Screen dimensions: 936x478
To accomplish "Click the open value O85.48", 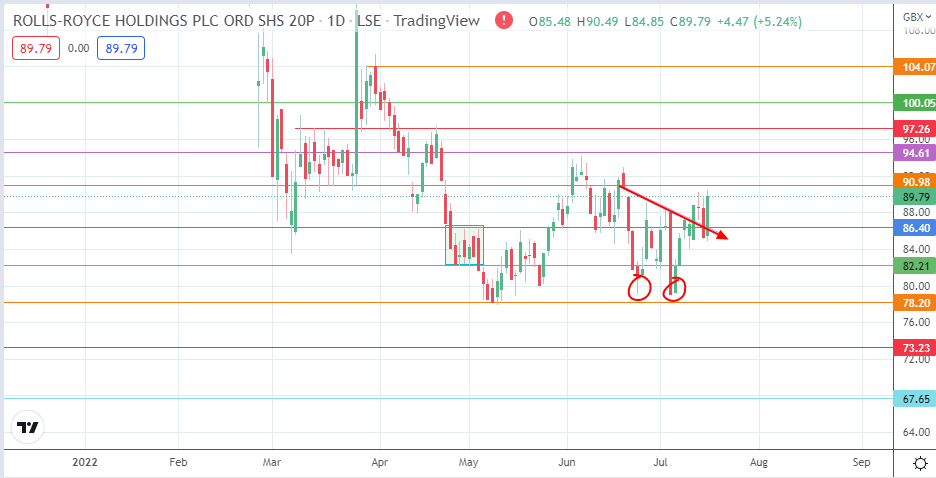I will click(549, 22).
